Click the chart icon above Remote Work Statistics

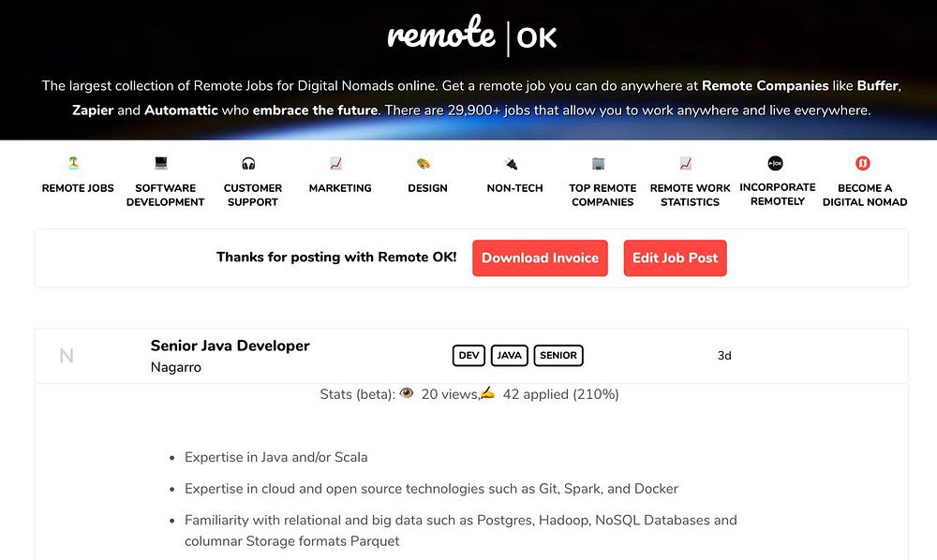coord(686,163)
